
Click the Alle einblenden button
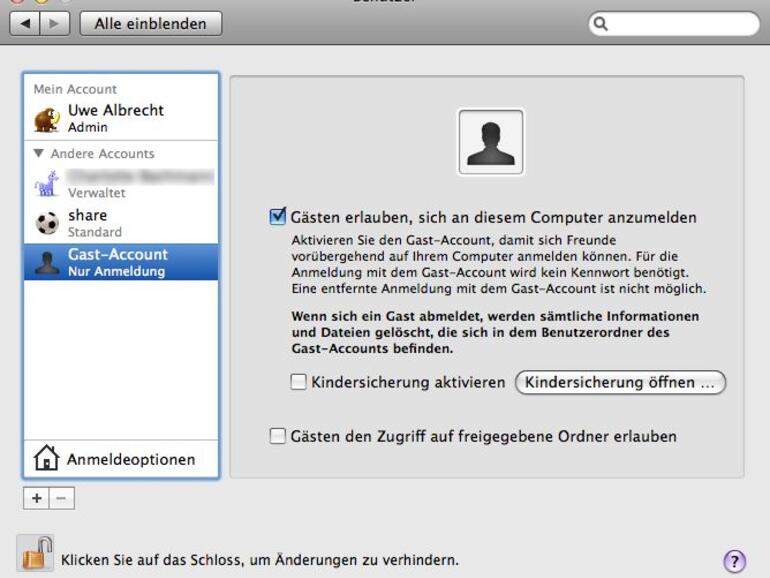[151, 24]
